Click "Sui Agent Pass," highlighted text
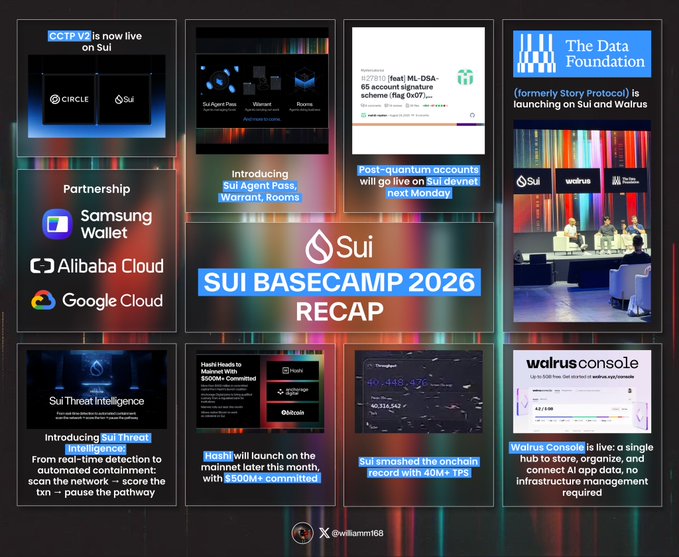Image resolution: width=679 pixels, height=557 pixels. (260, 186)
